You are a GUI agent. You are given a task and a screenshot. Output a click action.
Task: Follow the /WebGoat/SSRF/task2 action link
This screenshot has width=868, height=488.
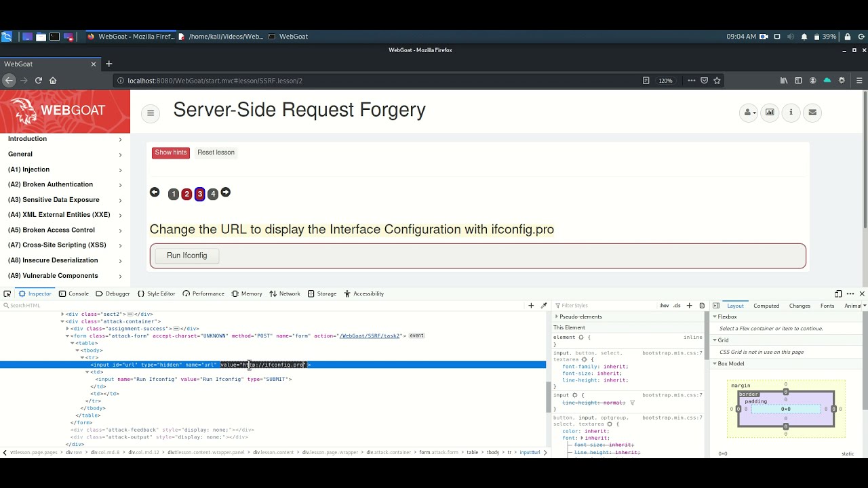tap(371, 335)
